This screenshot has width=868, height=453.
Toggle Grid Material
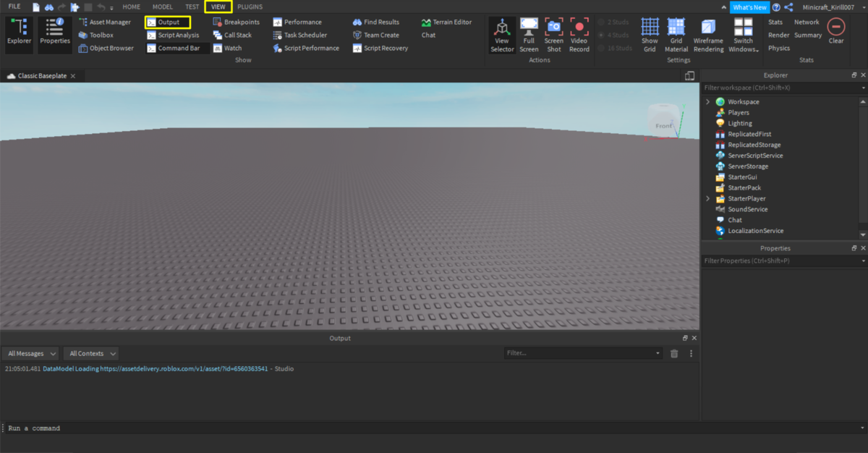[x=676, y=35]
